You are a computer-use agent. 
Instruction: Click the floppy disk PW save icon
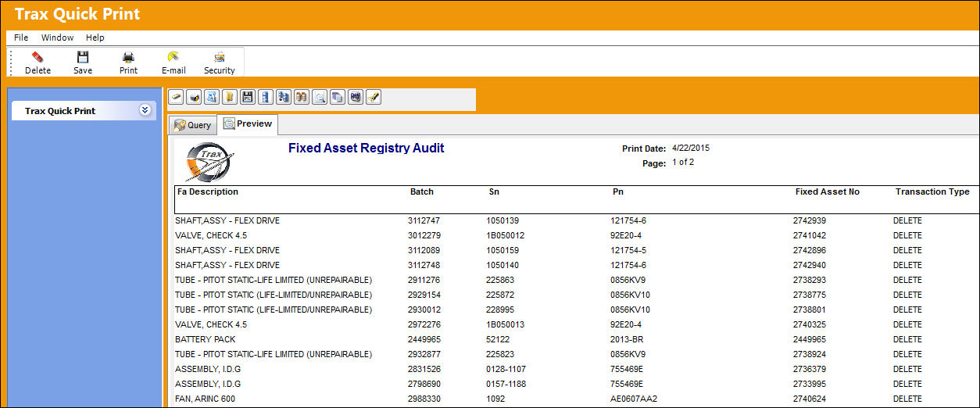point(249,98)
